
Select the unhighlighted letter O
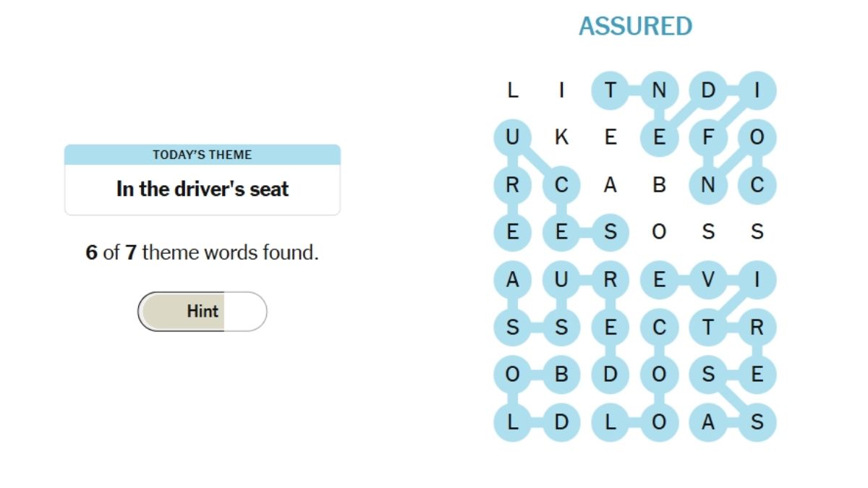pos(659,232)
